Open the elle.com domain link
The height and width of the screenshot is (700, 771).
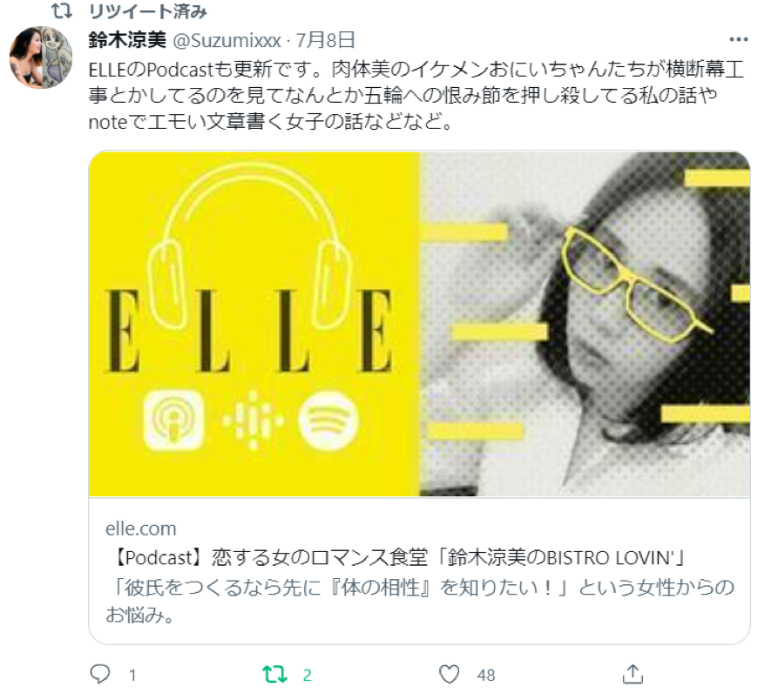point(140,529)
